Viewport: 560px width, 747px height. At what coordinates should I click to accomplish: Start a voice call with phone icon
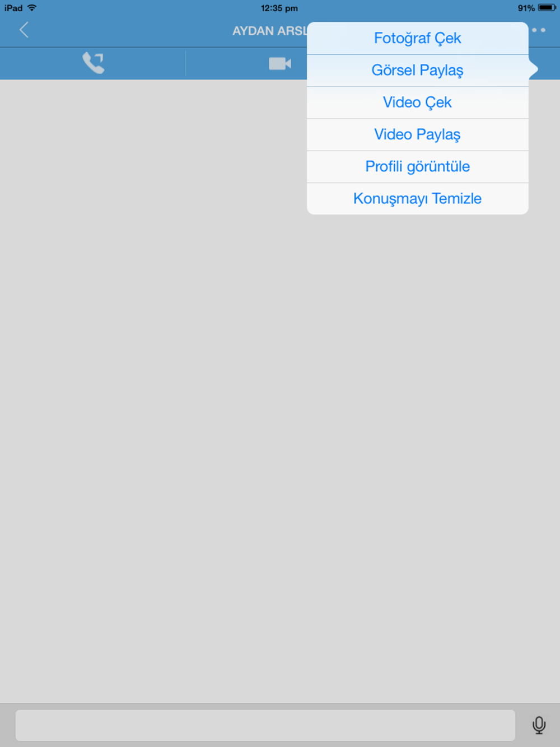[94, 63]
